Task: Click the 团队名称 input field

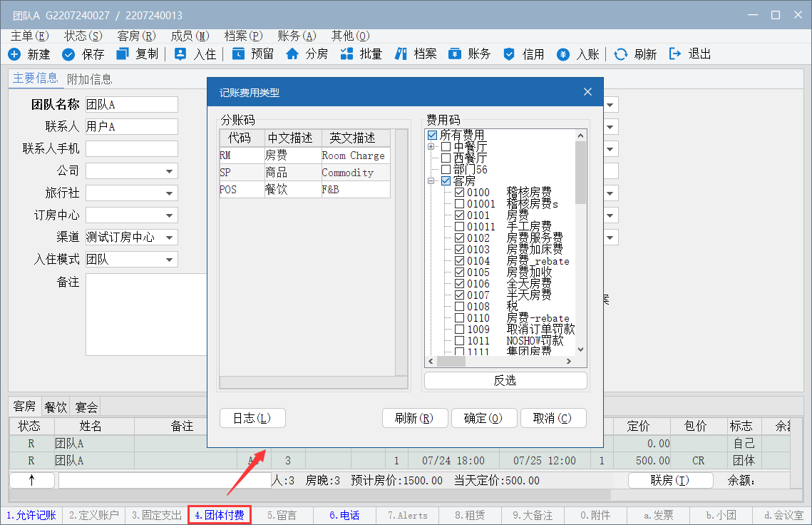Action: tap(132, 105)
